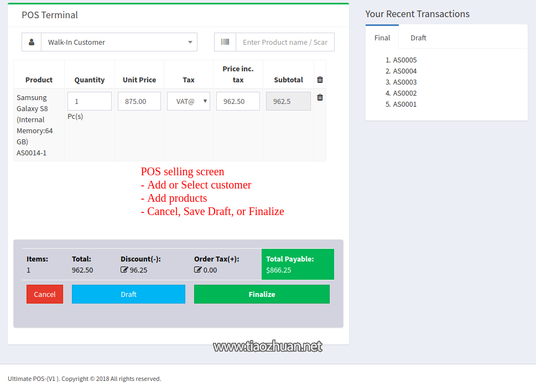This screenshot has width=536, height=392.
Task: Remove Samsung Galaxy S8 with its trash icon
Action: tap(319, 97)
